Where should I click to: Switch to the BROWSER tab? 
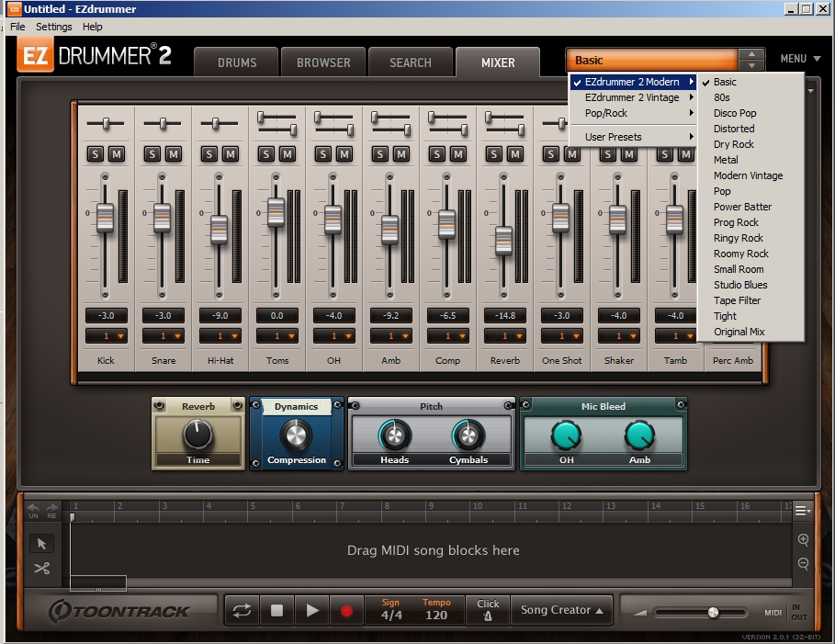(323, 62)
